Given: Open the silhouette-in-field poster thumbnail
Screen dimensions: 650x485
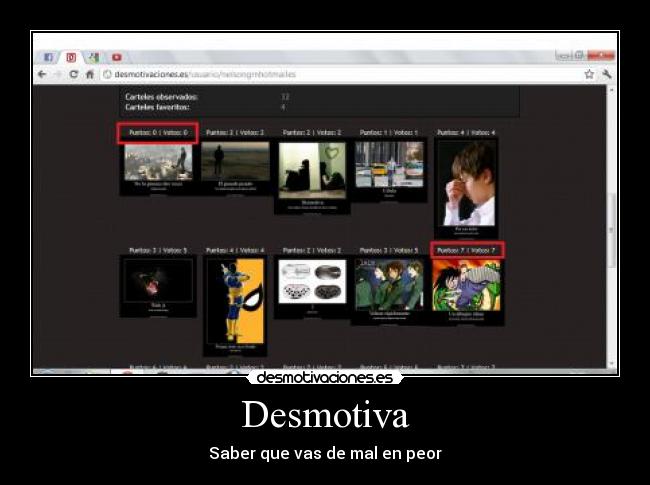Looking at the screenshot, I should [x=235, y=167].
